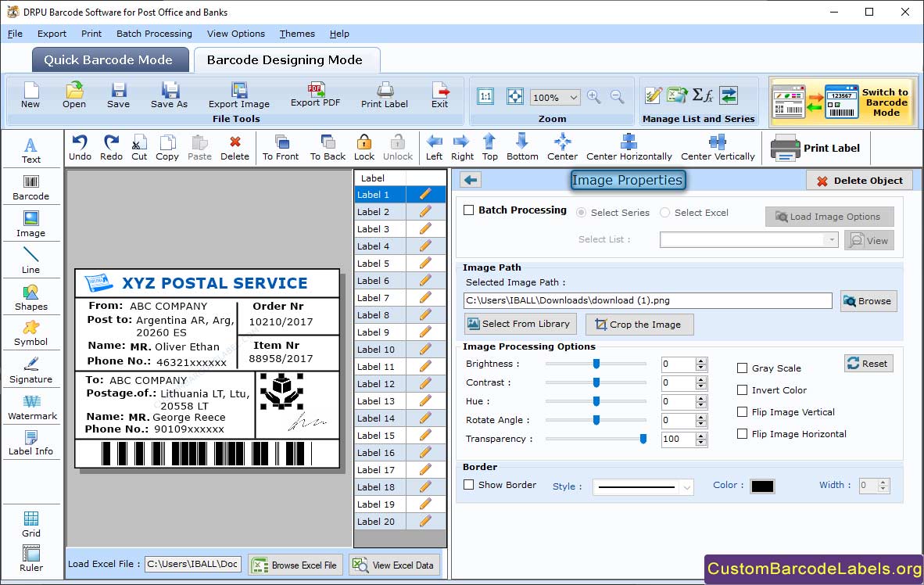
Task: Click the Brightness slider handle
Action: click(596, 364)
